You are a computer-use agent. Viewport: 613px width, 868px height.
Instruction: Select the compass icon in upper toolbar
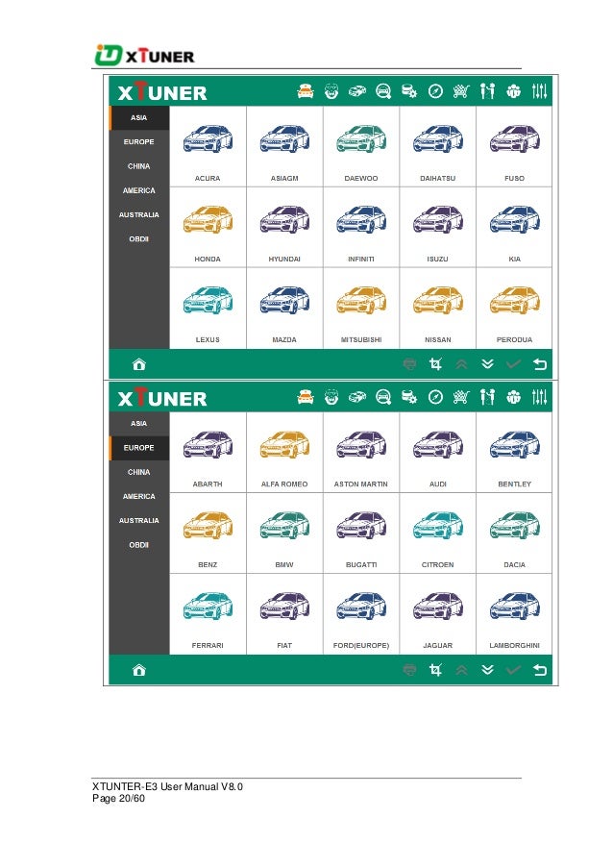(435, 90)
